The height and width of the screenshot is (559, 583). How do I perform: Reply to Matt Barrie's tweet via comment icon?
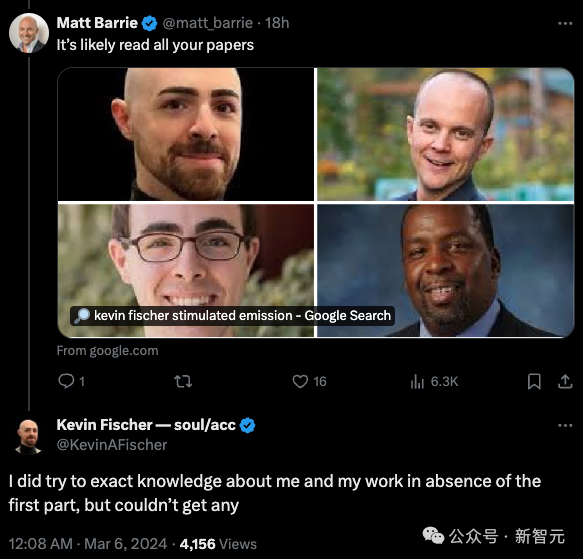pyautogui.click(x=67, y=381)
